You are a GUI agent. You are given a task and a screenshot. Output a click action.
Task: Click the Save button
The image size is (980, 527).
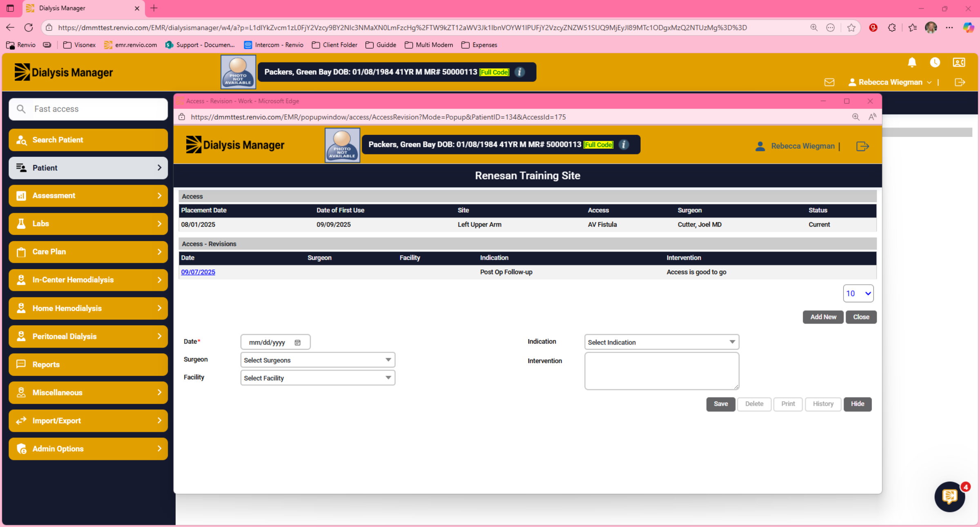[721, 404]
